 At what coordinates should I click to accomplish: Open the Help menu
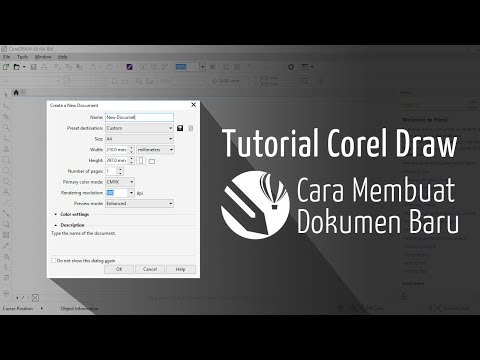(x=63, y=57)
